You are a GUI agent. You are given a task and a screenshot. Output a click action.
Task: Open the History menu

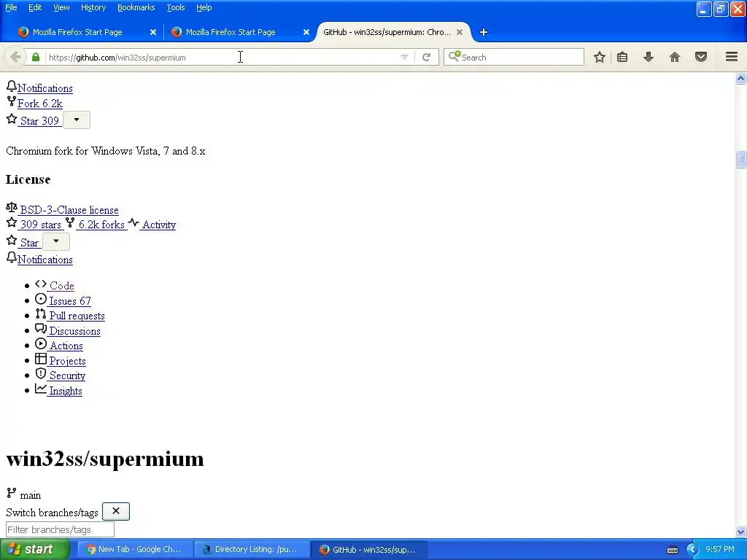pyautogui.click(x=93, y=7)
